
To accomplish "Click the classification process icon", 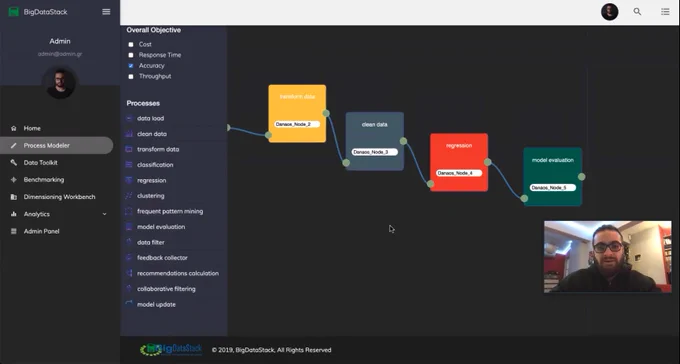I will click(129, 165).
